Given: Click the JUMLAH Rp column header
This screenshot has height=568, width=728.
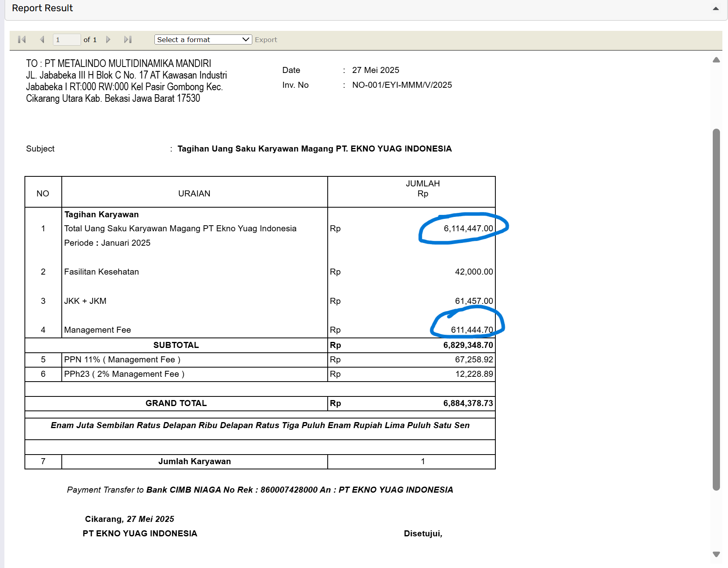Looking at the screenshot, I should 423,189.
